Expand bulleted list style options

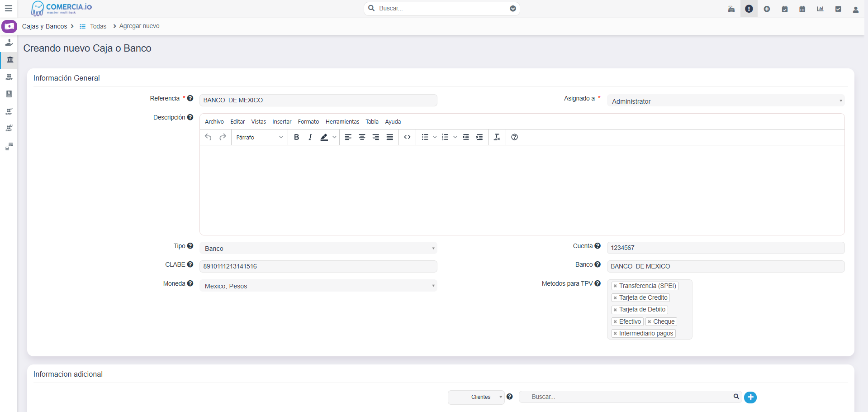435,137
